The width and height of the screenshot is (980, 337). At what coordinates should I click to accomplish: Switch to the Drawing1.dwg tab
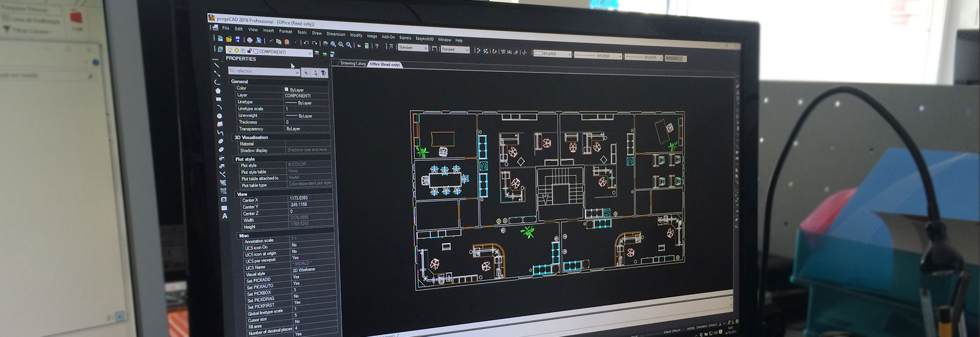pos(353,63)
